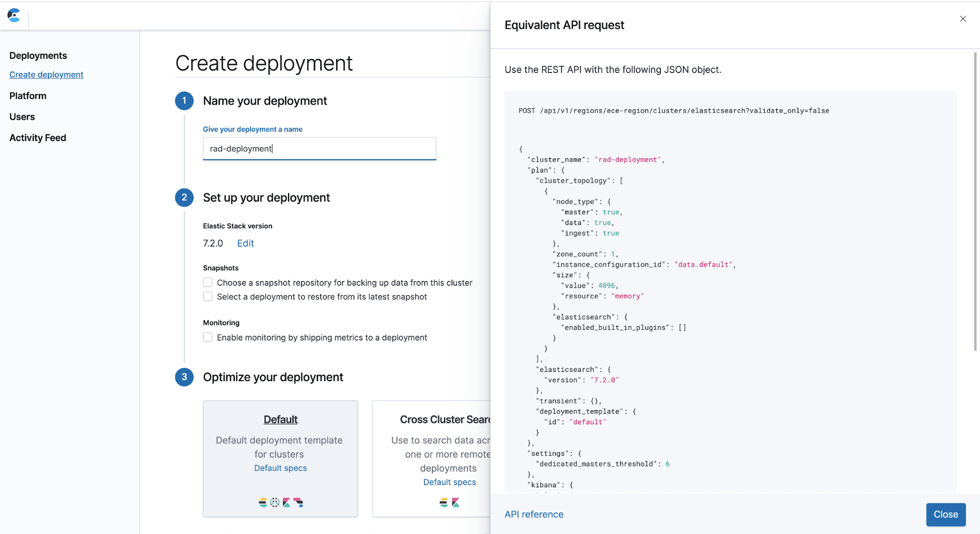
Task: View the API reference
Action: (x=533, y=514)
